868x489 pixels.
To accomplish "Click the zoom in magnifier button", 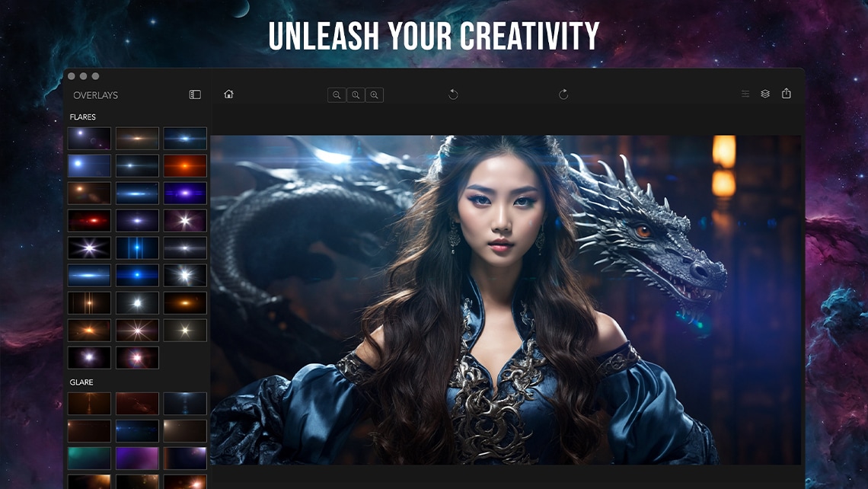I will pyautogui.click(x=374, y=95).
